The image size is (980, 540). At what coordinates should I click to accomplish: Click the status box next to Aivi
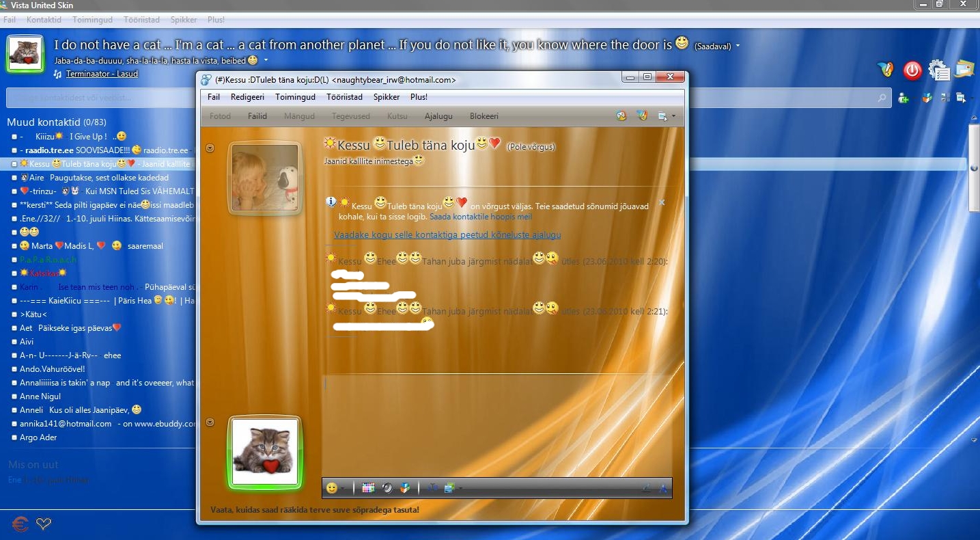14,342
